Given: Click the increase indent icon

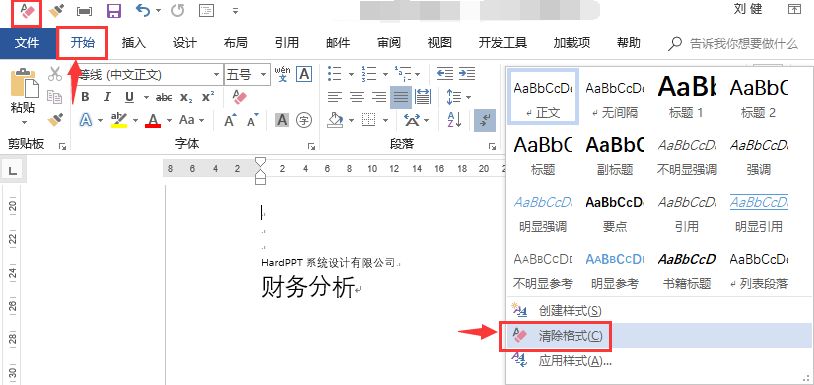Looking at the screenshot, I should point(467,74).
